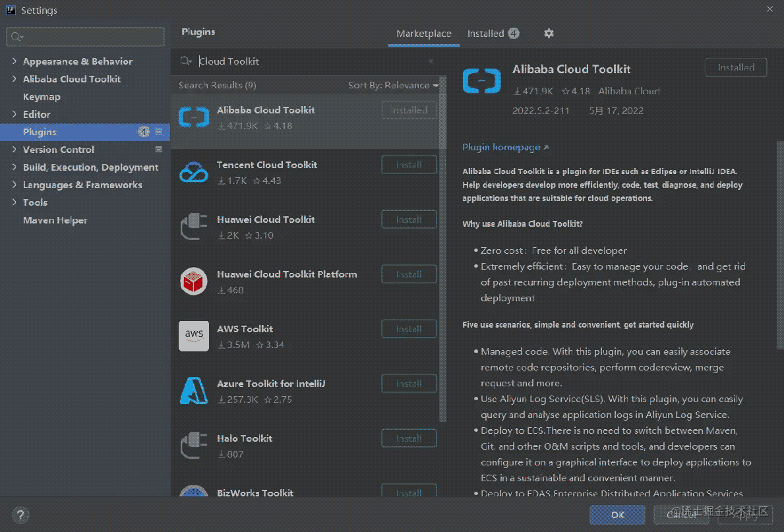This screenshot has width=784, height=532.
Task: Click the OK button
Action: 617,514
